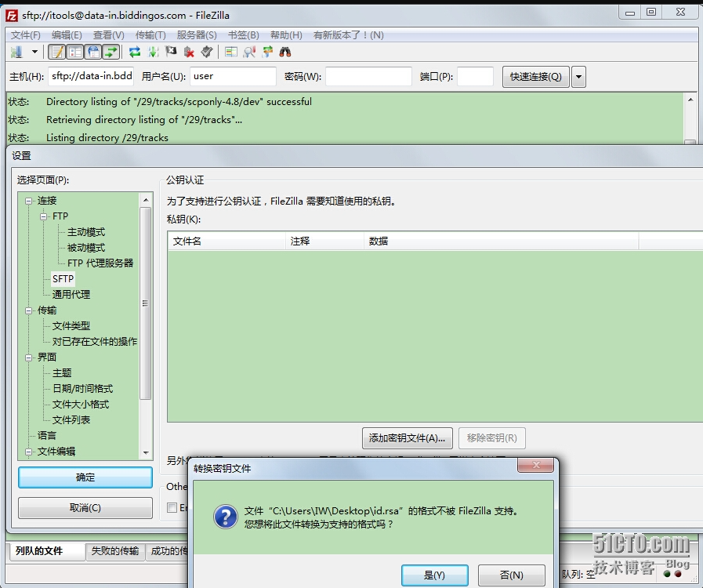703x588 pixels.
Task: Click the disconnect from server icon
Action: pos(189,53)
